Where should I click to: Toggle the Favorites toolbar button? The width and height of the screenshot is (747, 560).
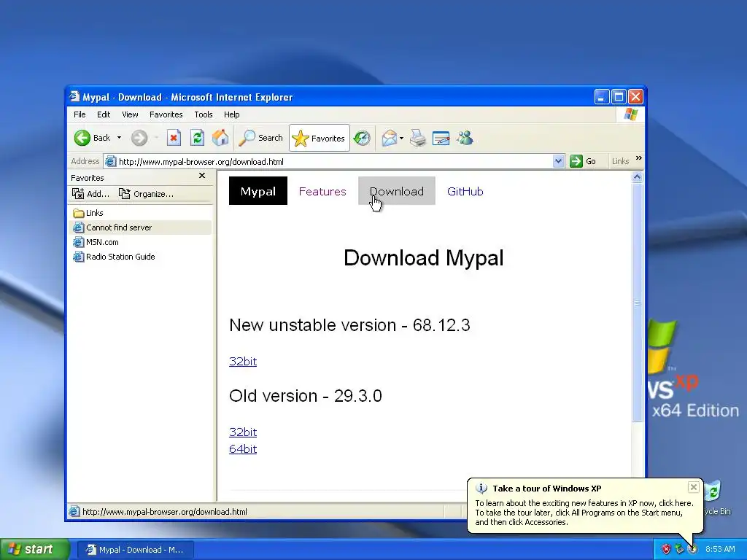[x=319, y=138]
